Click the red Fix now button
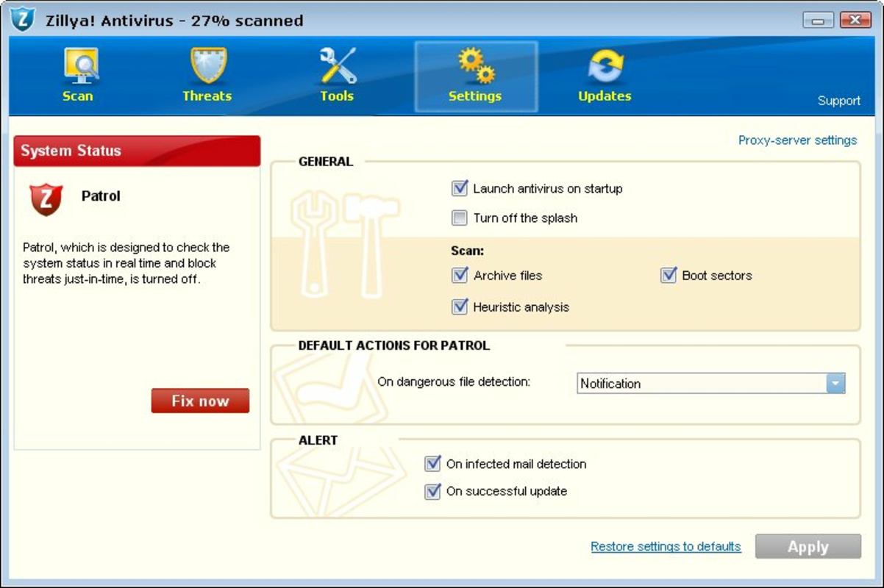This screenshot has width=884, height=588. (x=200, y=401)
